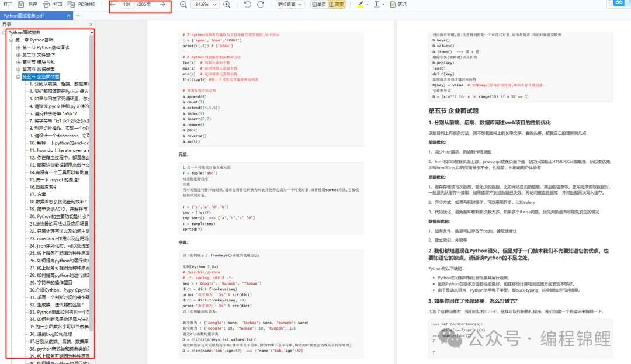
Task: Open outline item 4. 请谈谈.pyc文件
Action: tap(59, 106)
